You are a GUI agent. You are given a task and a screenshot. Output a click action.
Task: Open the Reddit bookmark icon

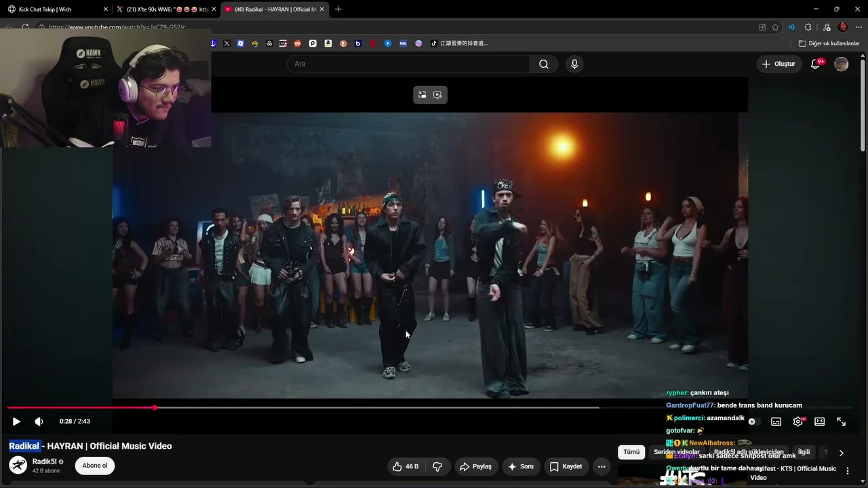[x=297, y=43]
